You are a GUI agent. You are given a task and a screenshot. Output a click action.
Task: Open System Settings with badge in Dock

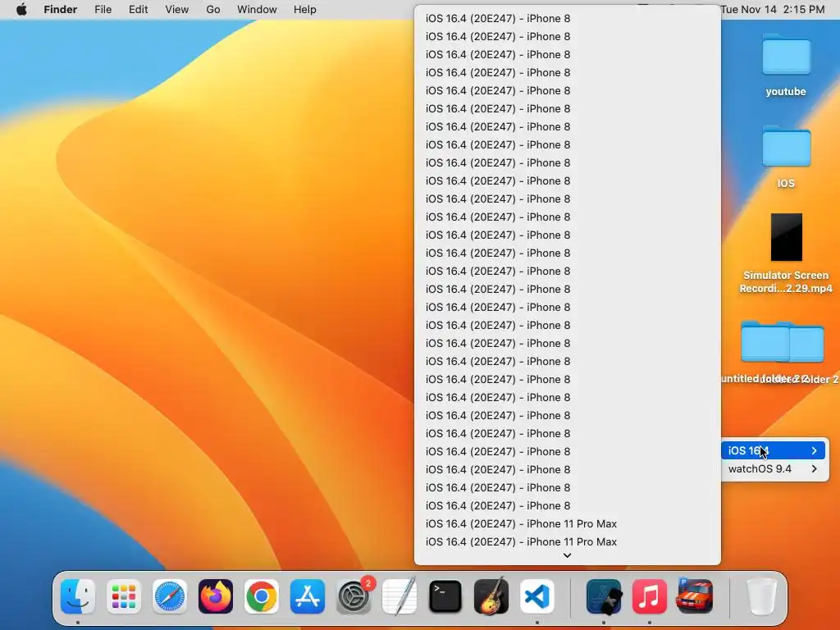tap(354, 596)
